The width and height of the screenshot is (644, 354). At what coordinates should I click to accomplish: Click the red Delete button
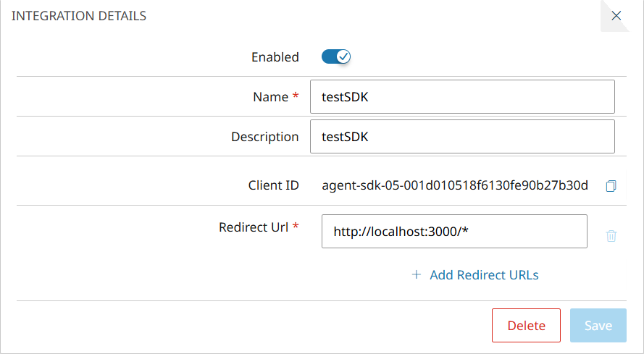pyautogui.click(x=526, y=325)
